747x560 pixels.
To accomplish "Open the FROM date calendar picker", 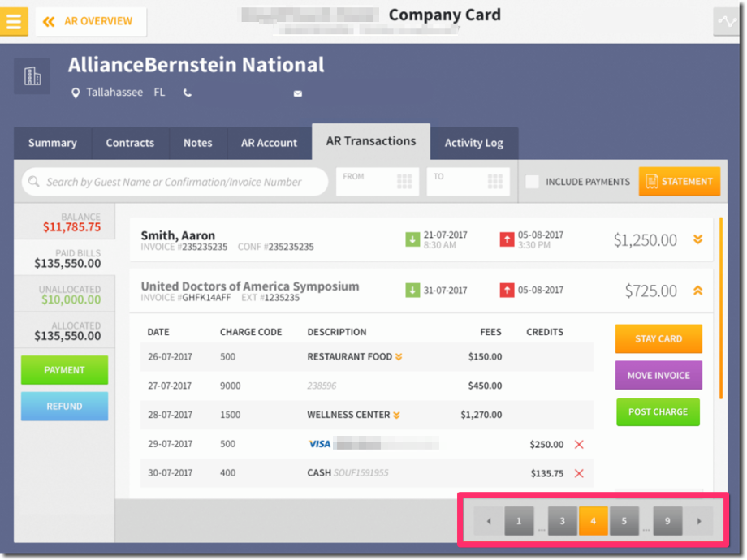I will point(404,182).
